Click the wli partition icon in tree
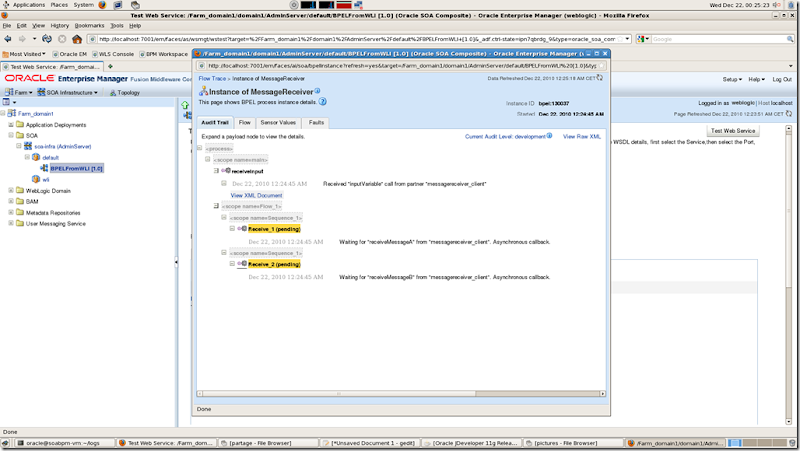This screenshot has height=451, width=800. pyautogui.click(x=36, y=179)
